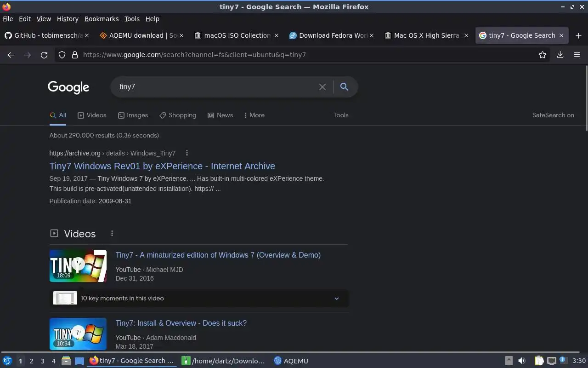Open the Firefox hamburger application menu
This screenshot has height=368, width=588.
[577, 55]
